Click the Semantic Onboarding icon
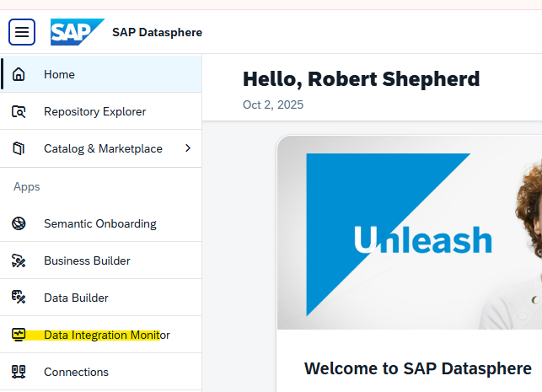 click(x=19, y=223)
